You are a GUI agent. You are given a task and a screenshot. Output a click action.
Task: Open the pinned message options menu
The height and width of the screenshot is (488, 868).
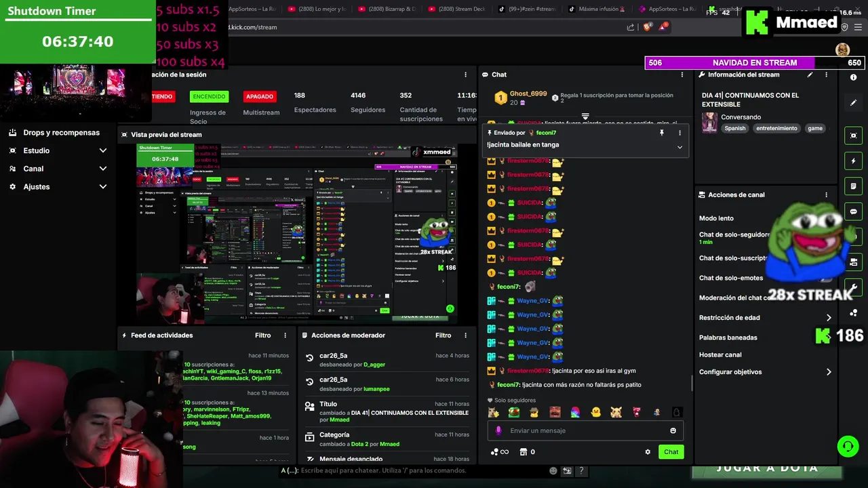point(681,133)
